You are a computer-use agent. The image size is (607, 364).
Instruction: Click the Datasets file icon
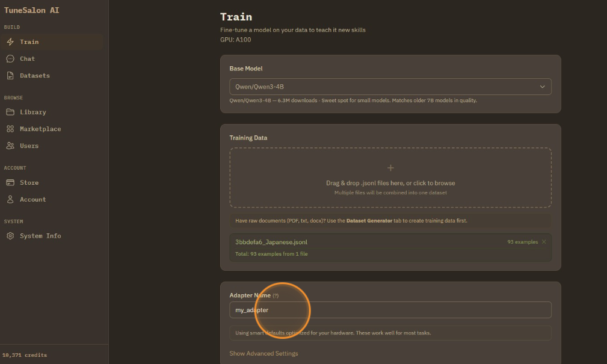click(x=10, y=76)
